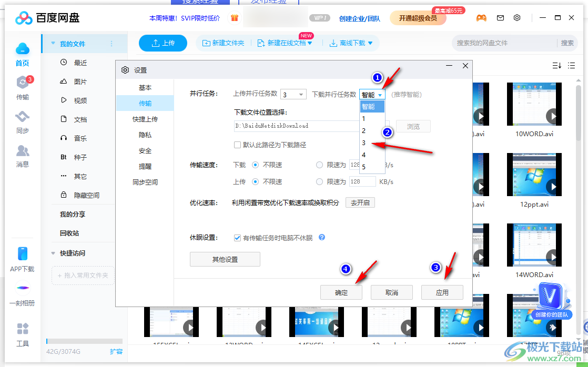Click 取消 button
Viewport: 588px width, 367px height.
tap(392, 292)
